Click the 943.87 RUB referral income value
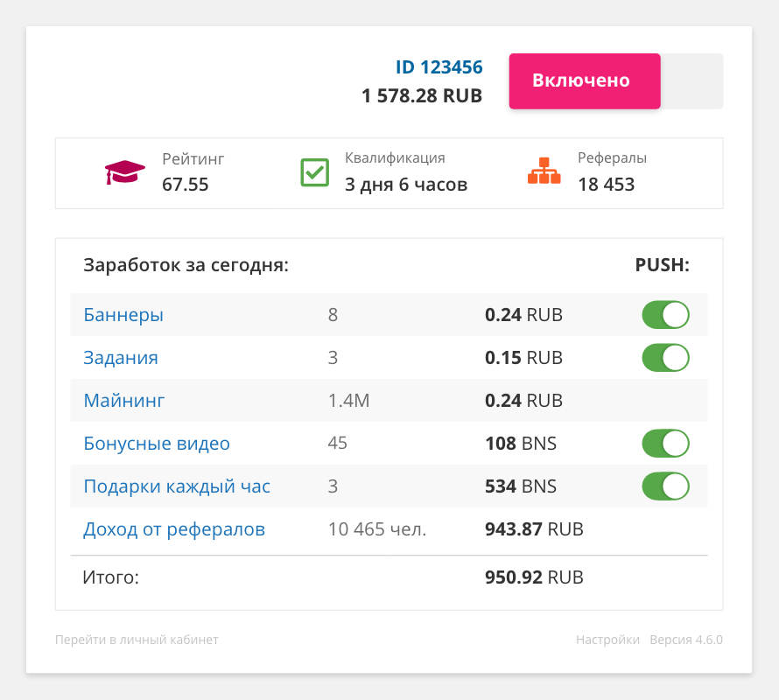 pyautogui.click(x=534, y=529)
